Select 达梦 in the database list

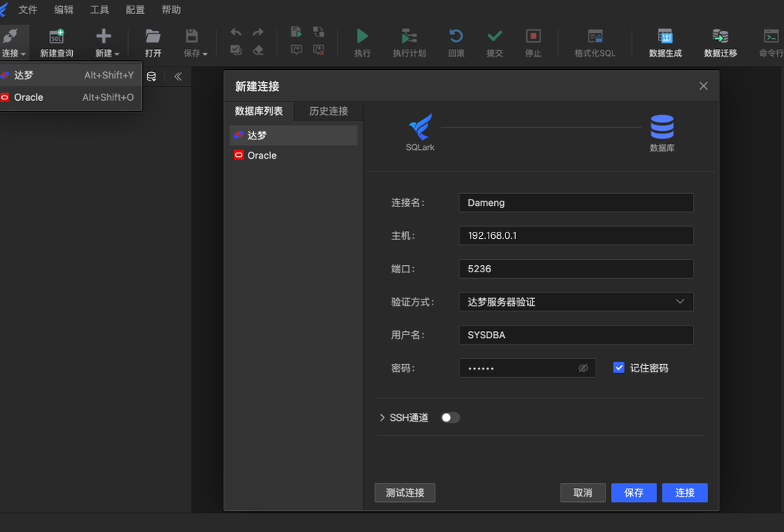point(293,136)
